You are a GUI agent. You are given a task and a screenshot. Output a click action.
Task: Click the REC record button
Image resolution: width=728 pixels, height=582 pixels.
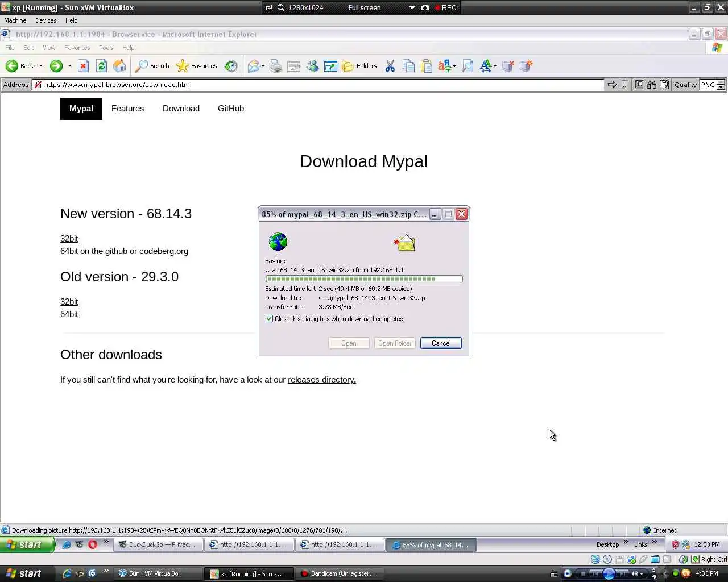point(446,7)
